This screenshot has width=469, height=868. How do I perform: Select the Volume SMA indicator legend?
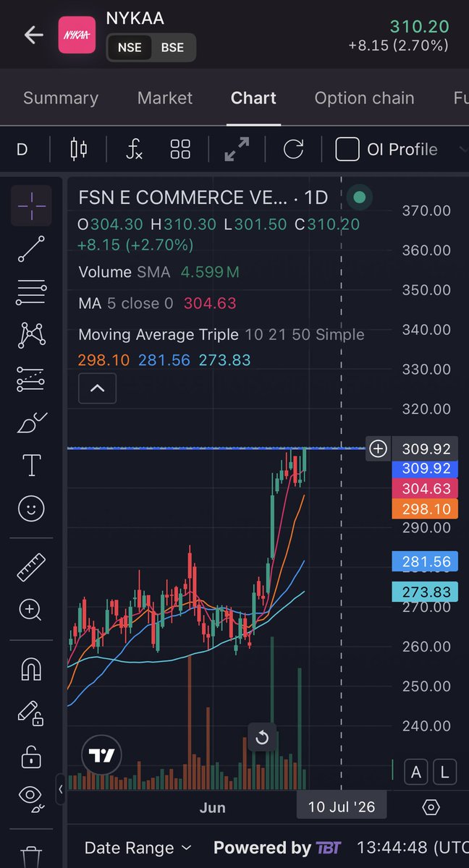click(159, 272)
